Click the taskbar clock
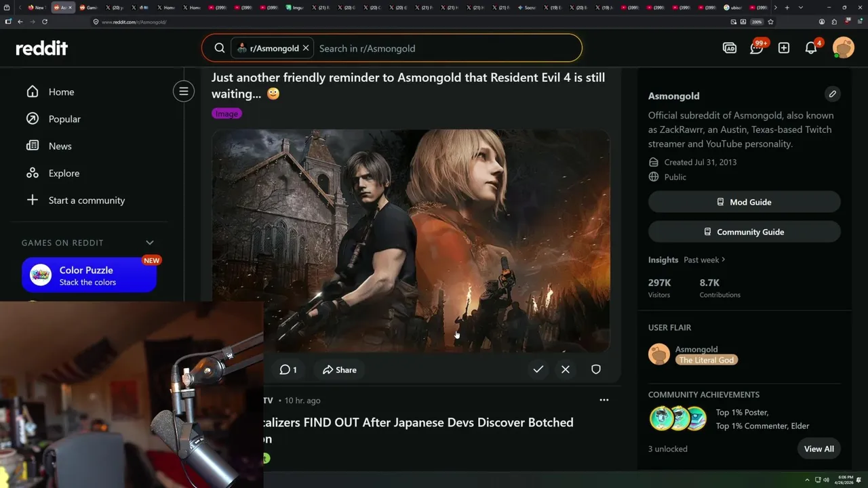 click(845, 480)
